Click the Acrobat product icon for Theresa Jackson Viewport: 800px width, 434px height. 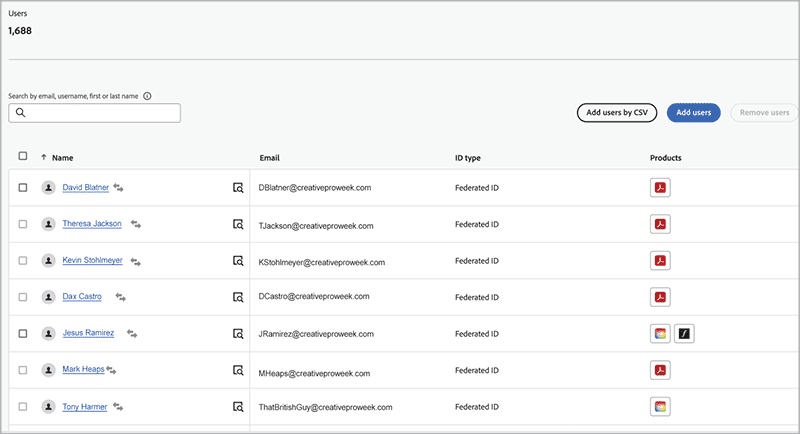point(660,224)
